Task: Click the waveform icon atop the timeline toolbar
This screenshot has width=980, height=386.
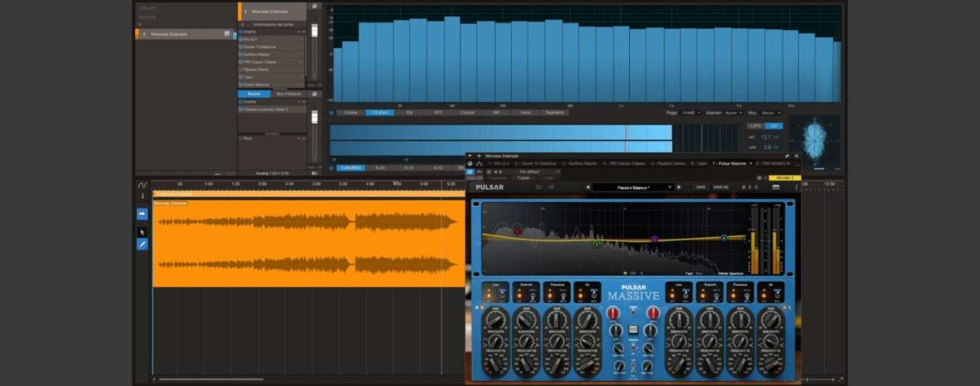Action: coord(142,185)
